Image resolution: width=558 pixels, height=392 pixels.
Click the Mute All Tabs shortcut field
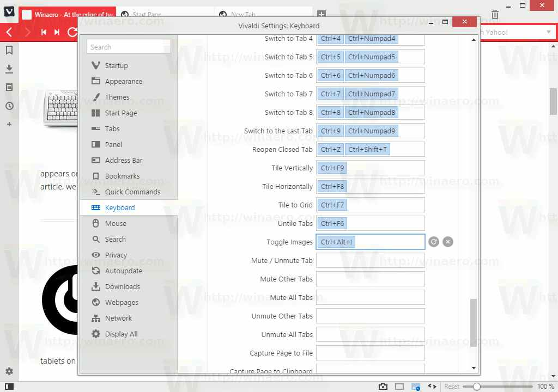coord(370,297)
